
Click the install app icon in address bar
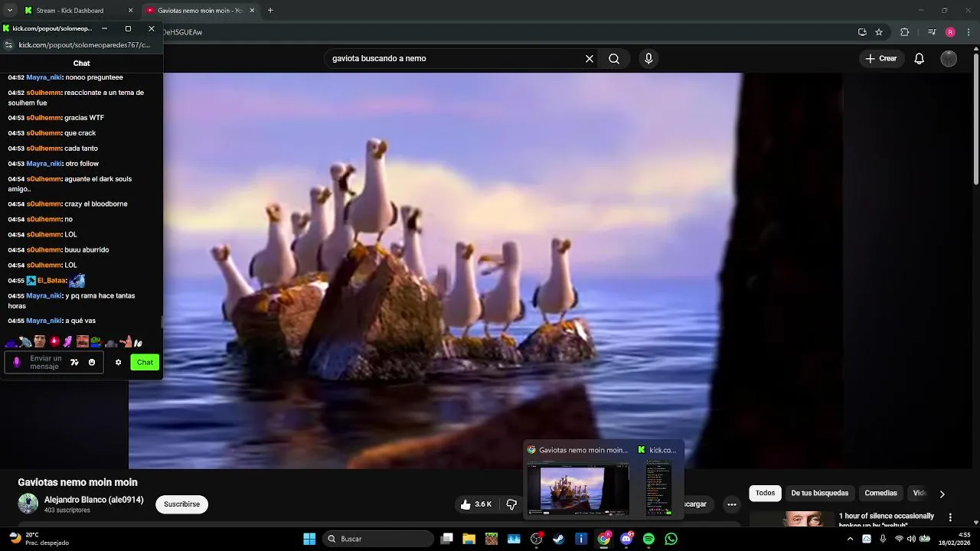click(862, 32)
